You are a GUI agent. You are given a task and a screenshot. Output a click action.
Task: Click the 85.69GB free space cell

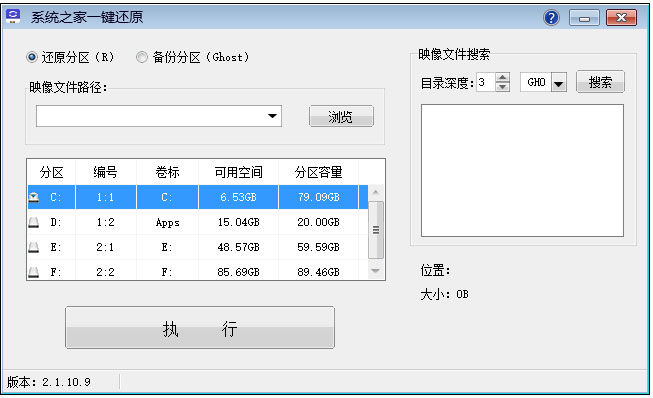tap(238, 272)
